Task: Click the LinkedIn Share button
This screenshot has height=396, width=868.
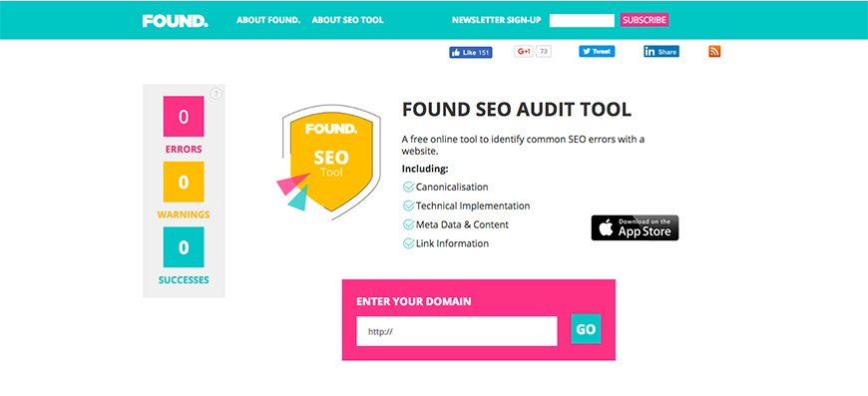Action: tap(660, 52)
